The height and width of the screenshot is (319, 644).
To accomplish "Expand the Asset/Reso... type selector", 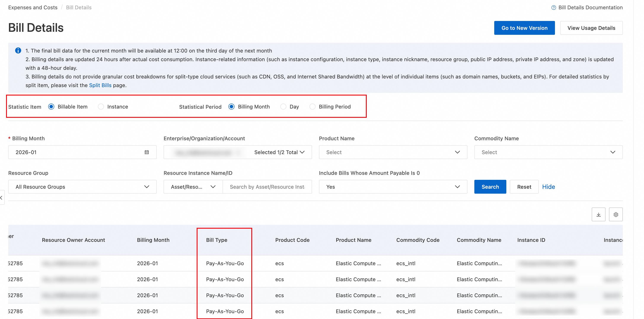I will 193,187.
